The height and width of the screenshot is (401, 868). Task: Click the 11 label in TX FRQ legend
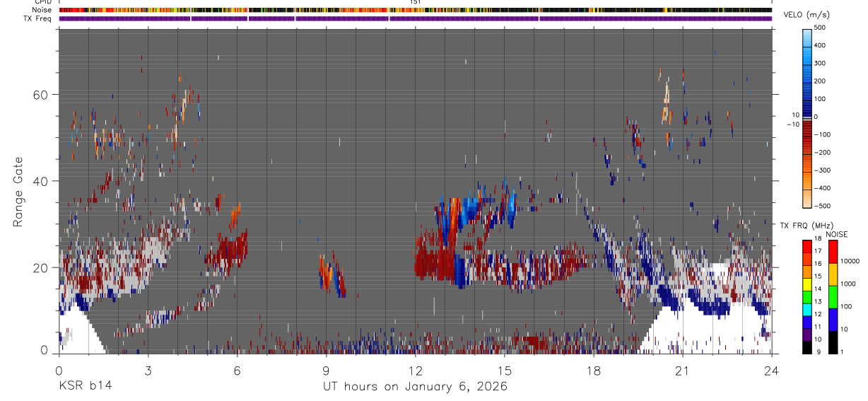point(818,327)
